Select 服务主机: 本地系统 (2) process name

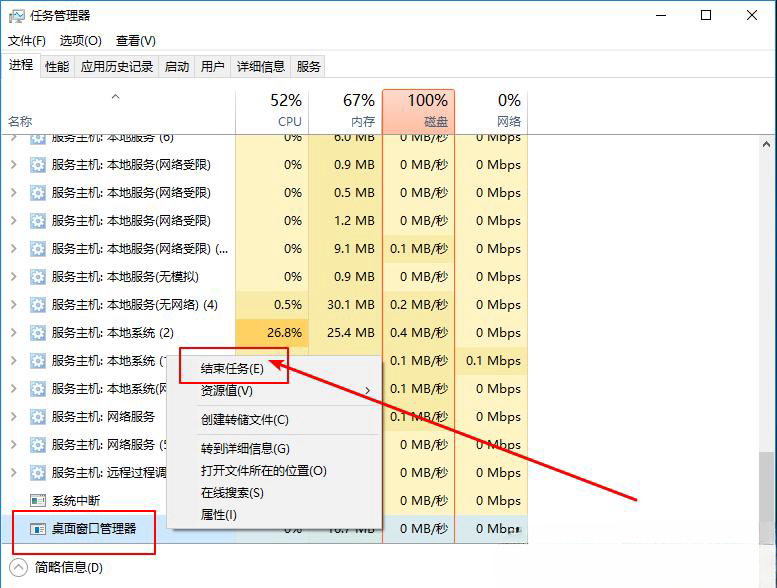click(x=112, y=333)
